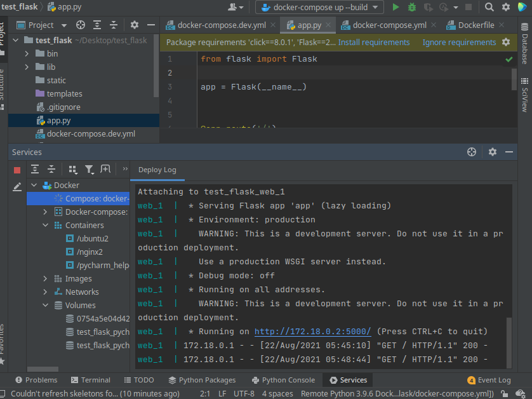
Task: Switch to the docker-compose.yml editor tab
Action: 389,25
